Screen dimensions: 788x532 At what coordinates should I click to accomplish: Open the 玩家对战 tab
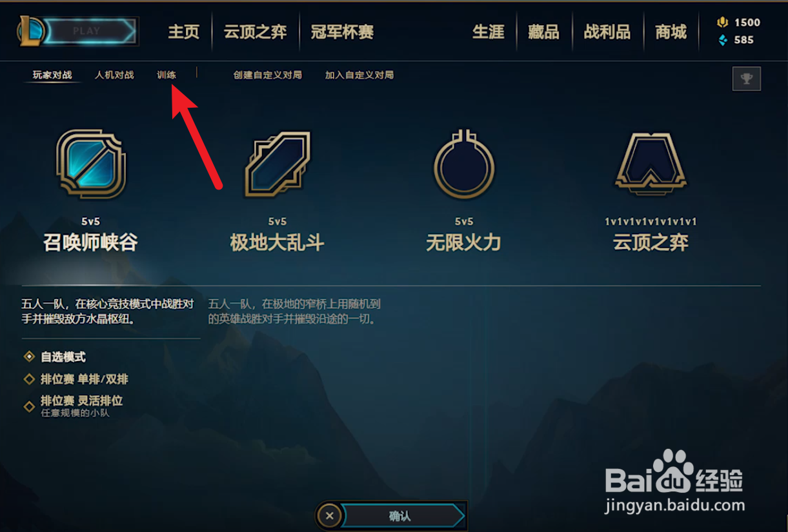[x=52, y=75]
